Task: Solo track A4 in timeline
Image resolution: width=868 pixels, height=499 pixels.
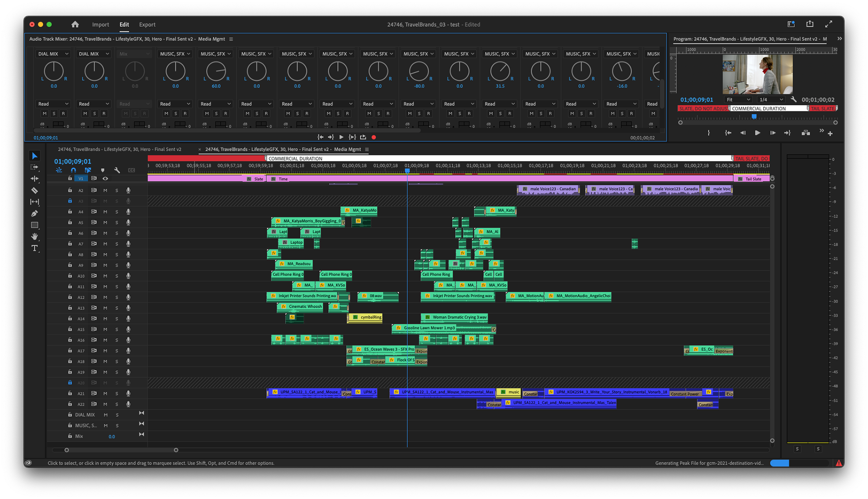Action: (117, 212)
